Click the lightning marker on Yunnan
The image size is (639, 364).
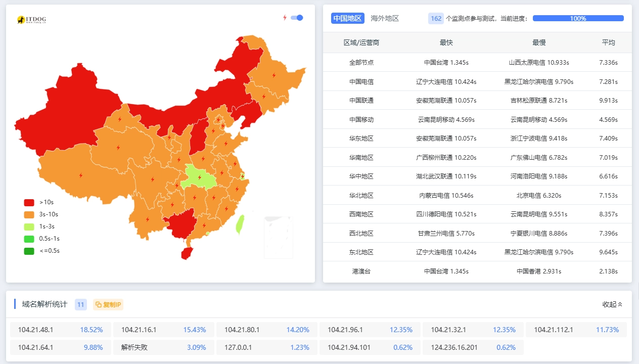coord(148,219)
